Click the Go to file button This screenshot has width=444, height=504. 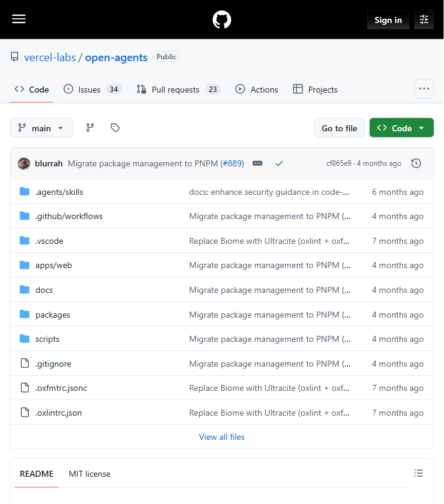click(339, 128)
